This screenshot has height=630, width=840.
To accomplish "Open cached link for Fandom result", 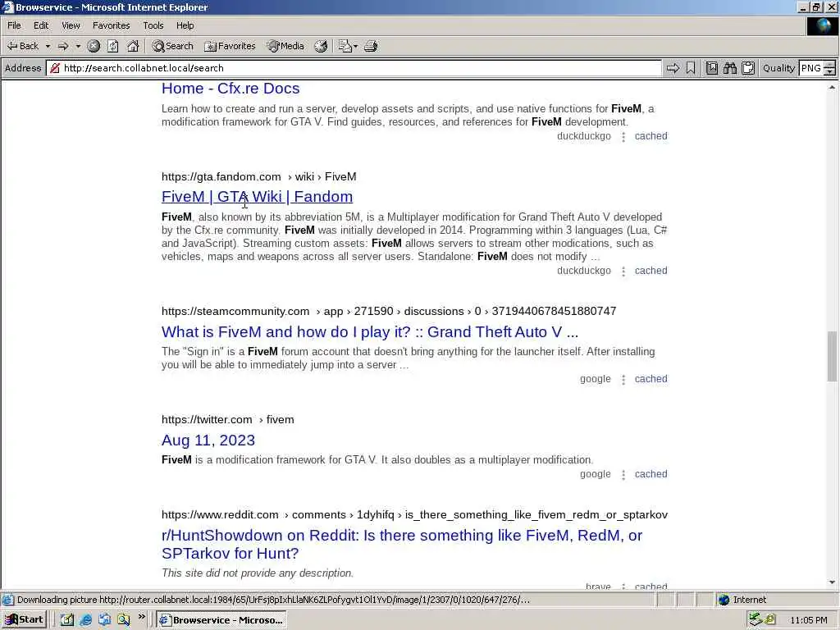I will [651, 271].
